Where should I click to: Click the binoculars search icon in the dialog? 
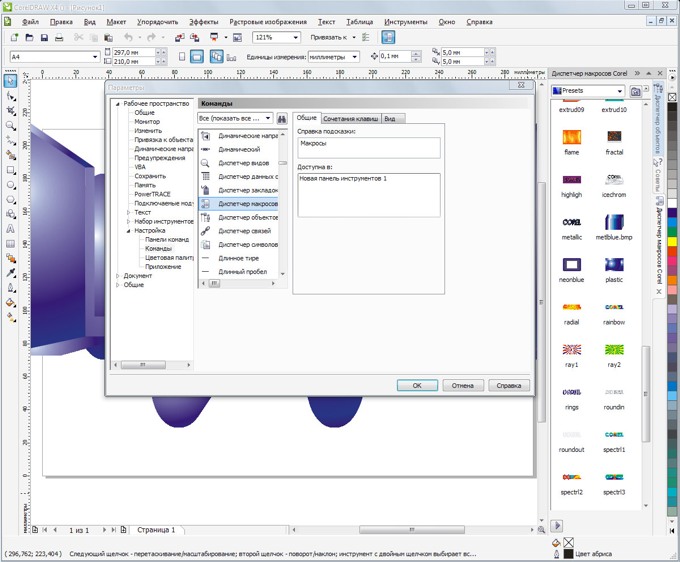[283, 118]
